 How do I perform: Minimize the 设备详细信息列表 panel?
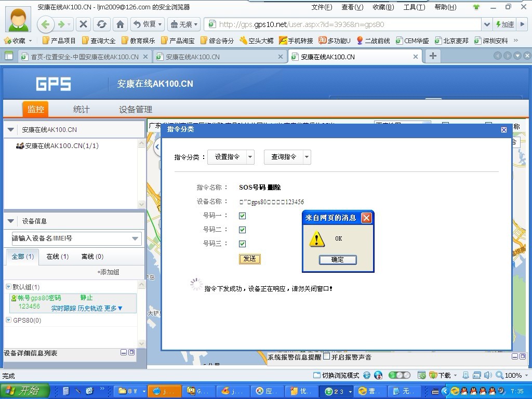pos(124,353)
